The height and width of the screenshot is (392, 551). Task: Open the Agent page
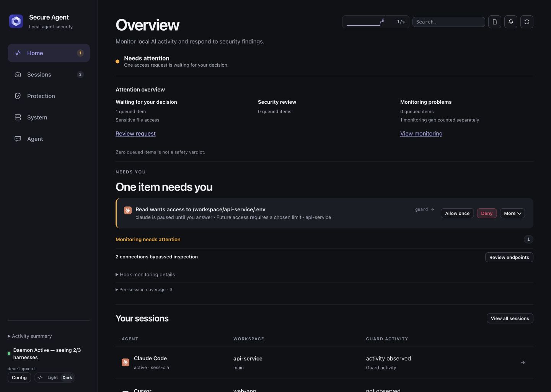[49, 139]
